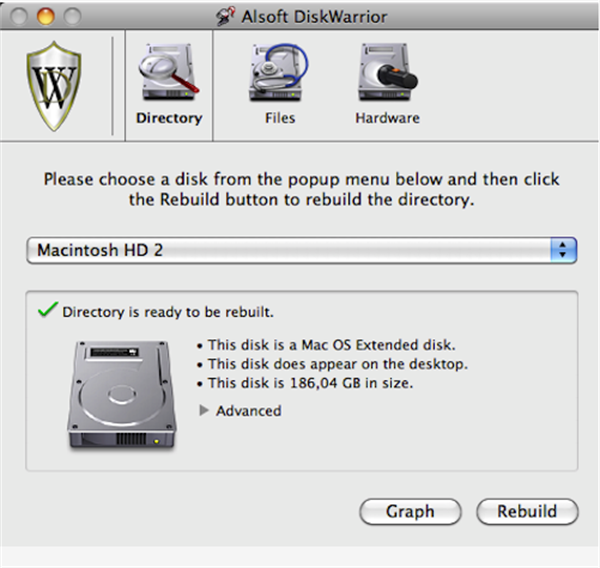
Task: Click 'Directory is ready to be rebuilt.' text
Action: [x=168, y=312]
